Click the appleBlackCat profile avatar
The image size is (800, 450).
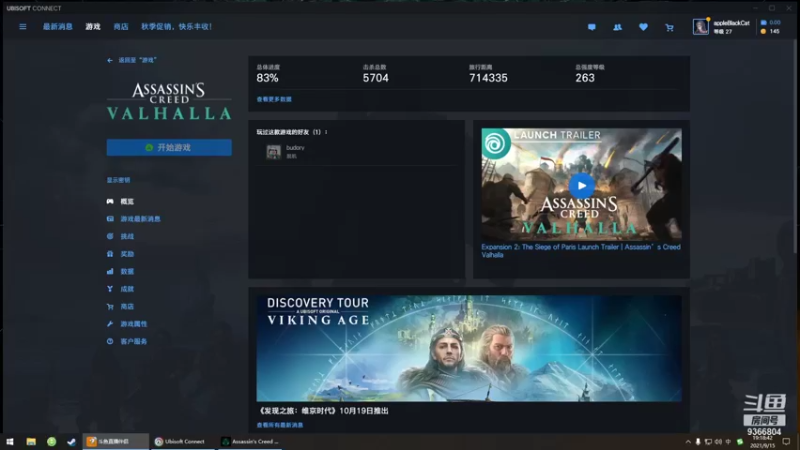701,27
